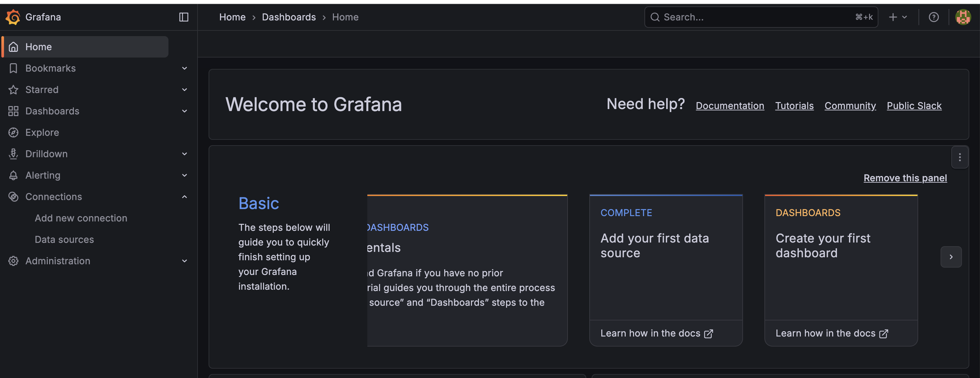This screenshot has width=980, height=378.
Task: Open the panel three-dot menu
Action: (x=960, y=157)
